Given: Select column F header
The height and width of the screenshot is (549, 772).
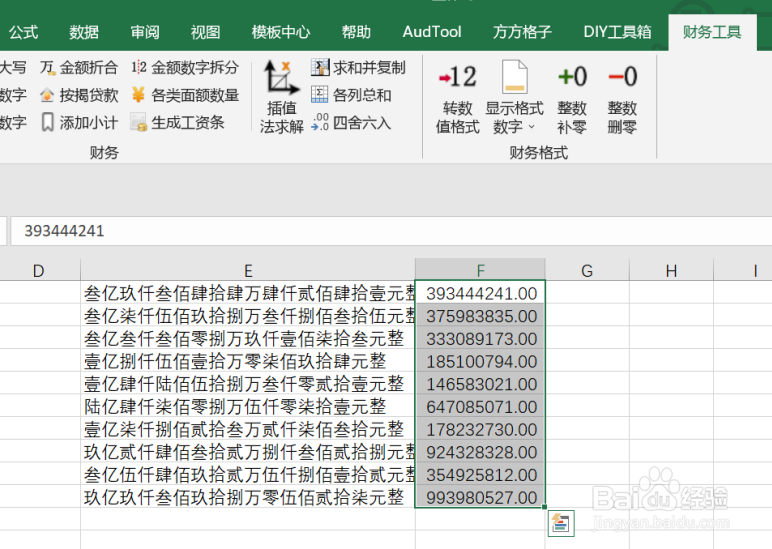Looking at the screenshot, I should (481, 270).
